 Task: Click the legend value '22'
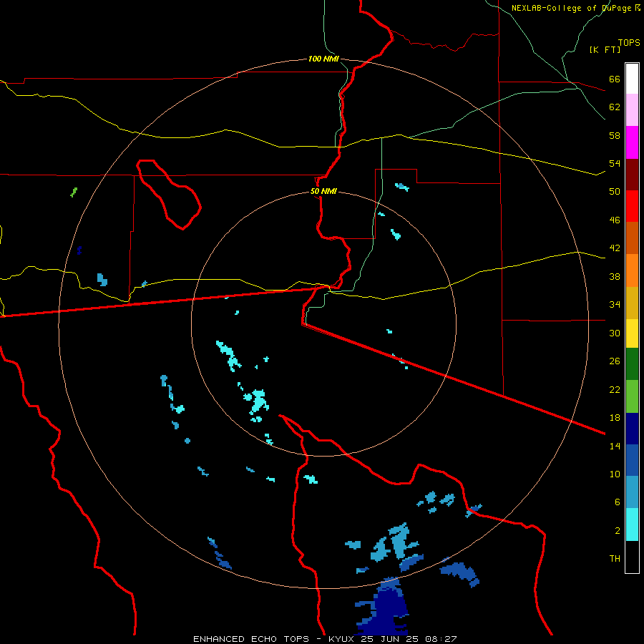(x=615, y=389)
